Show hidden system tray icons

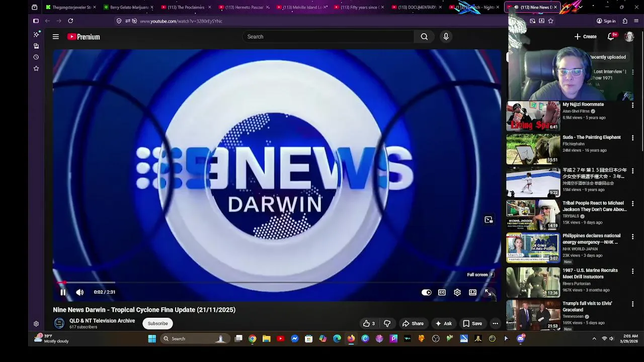(594, 339)
